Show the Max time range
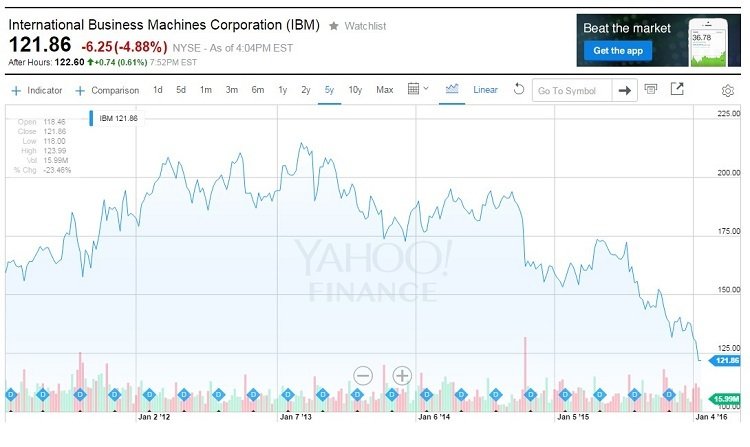 (384, 90)
